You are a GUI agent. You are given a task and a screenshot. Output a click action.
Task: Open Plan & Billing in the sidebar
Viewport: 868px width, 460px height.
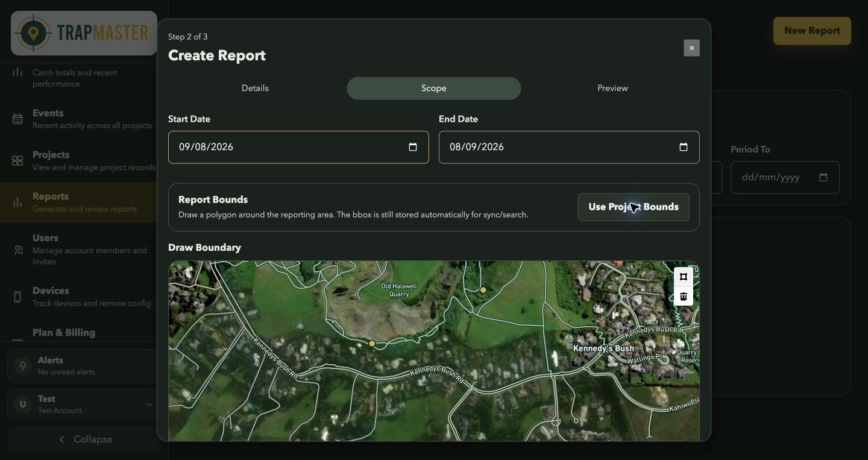pos(84,333)
